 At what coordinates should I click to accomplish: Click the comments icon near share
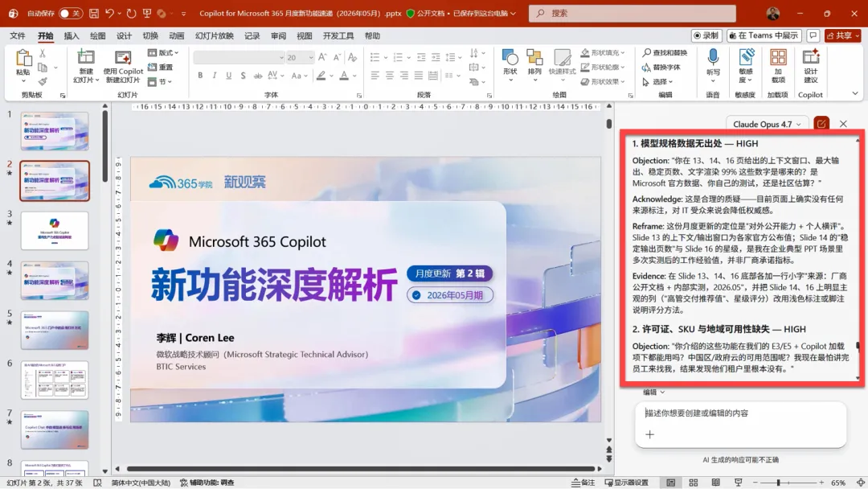pyautogui.click(x=813, y=35)
